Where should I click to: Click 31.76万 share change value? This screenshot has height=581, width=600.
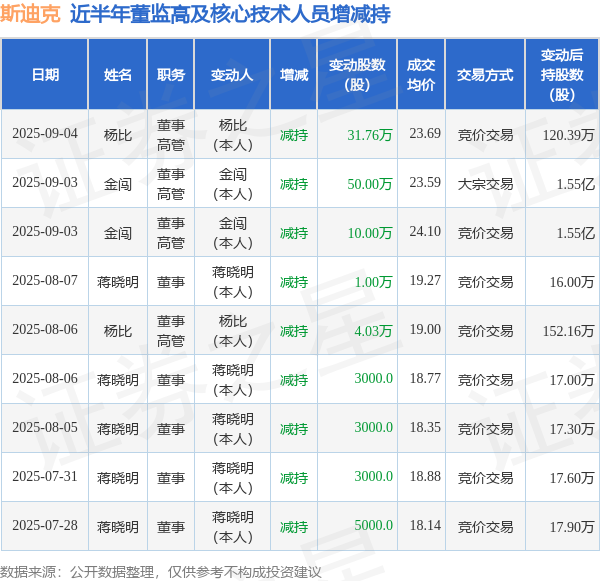(x=370, y=135)
